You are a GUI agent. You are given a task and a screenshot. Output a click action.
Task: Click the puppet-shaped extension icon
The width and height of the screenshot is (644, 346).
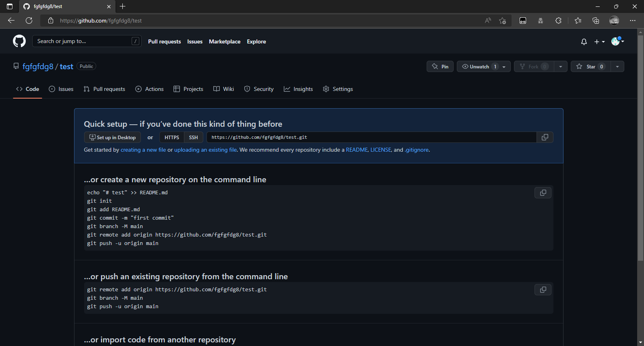pyautogui.click(x=541, y=21)
